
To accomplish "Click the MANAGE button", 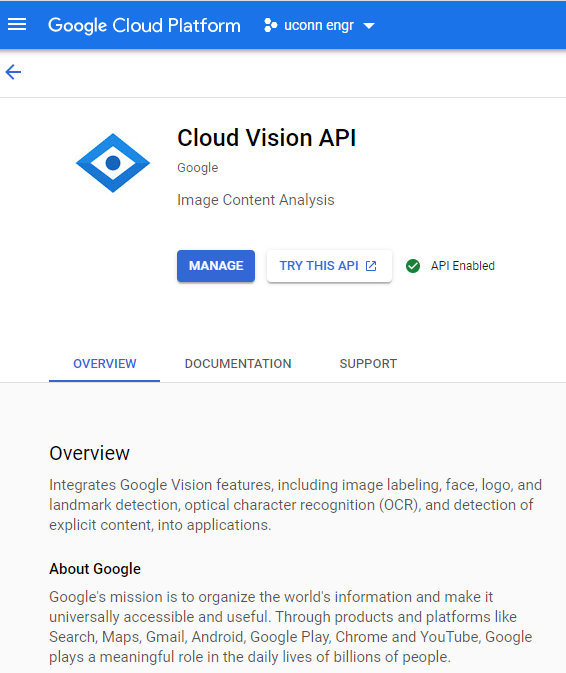I will click(x=216, y=266).
